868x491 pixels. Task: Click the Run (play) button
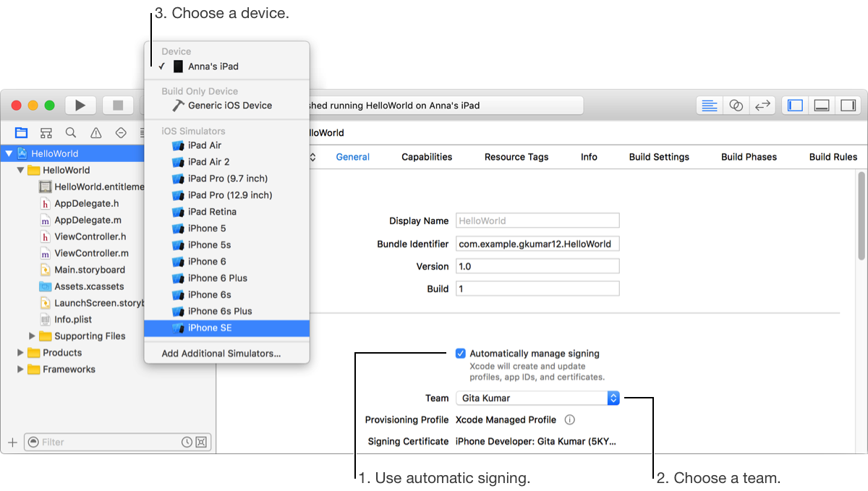click(x=80, y=106)
